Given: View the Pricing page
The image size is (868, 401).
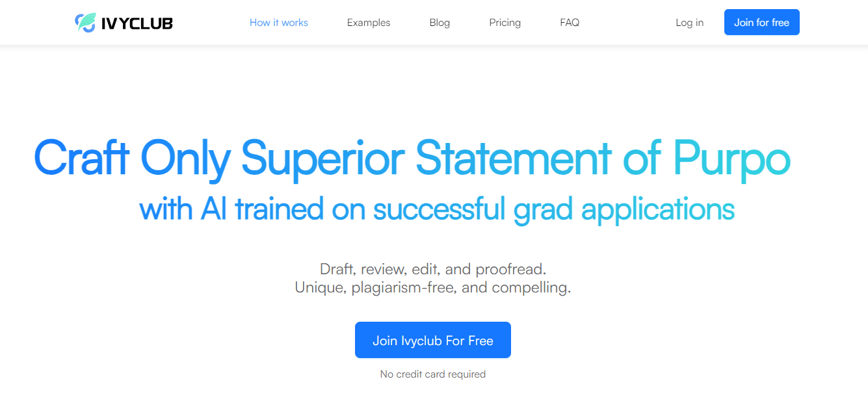Looking at the screenshot, I should pyautogui.click(x=505, y=23).
